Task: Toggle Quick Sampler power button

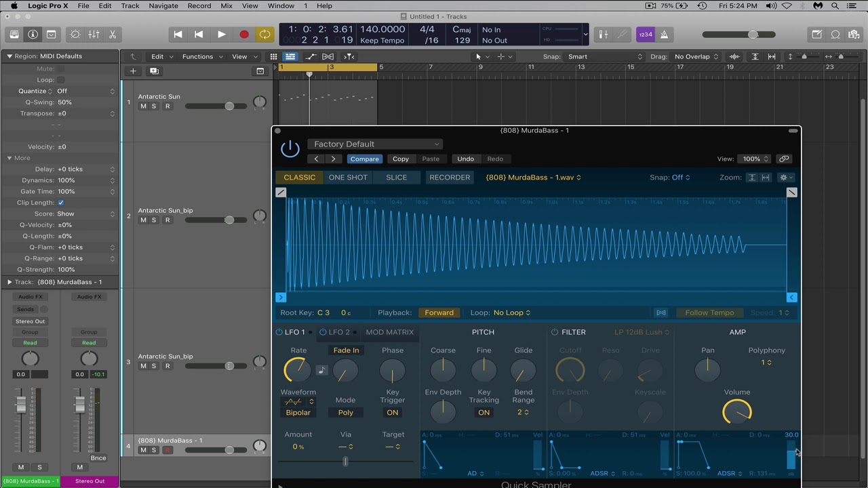Action: pyautogui.click(x=290, y=148)
